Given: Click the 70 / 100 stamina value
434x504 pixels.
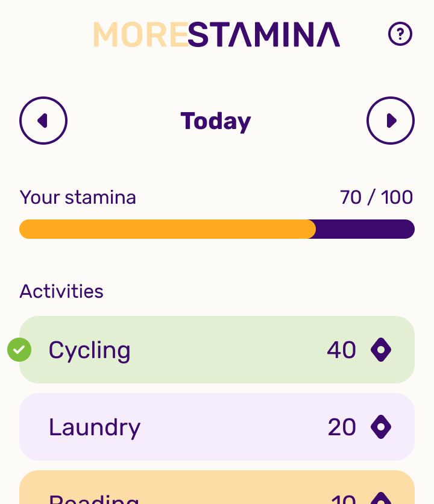Looking at the screenshot, I should pos(376,197).
